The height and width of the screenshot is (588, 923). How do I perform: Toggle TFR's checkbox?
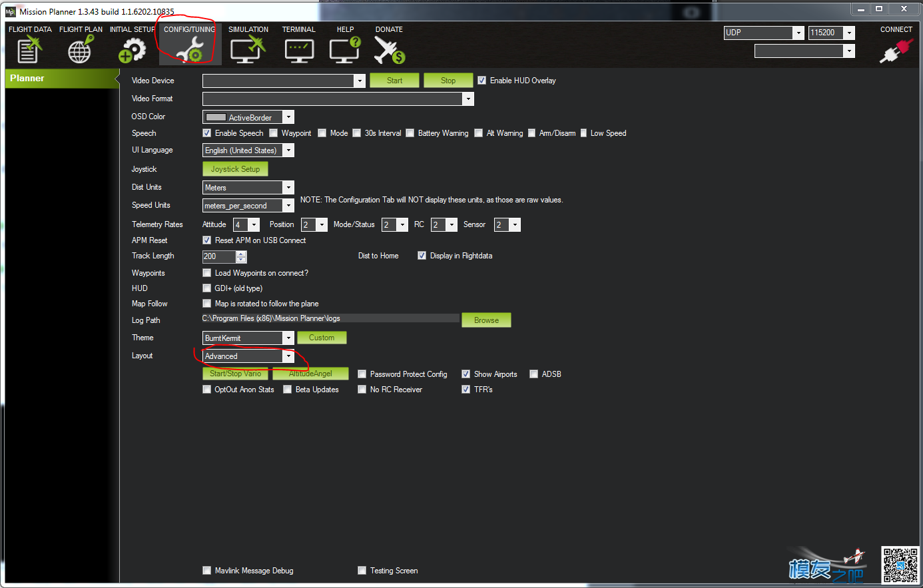click(465, 390)
